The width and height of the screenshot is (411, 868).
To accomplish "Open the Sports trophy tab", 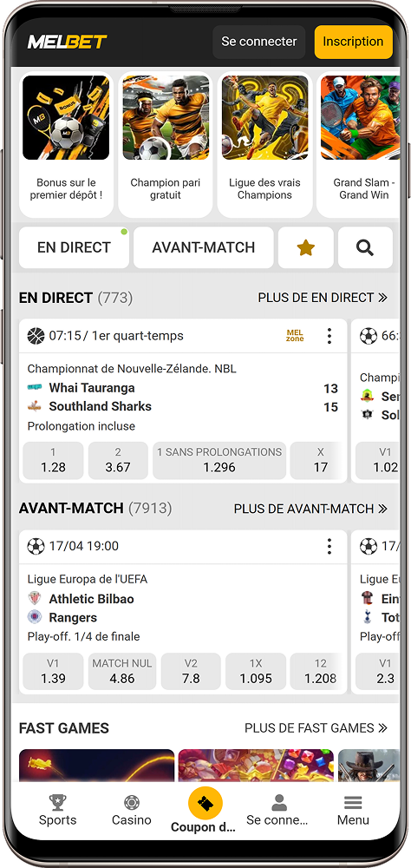I will click(57, 811).
